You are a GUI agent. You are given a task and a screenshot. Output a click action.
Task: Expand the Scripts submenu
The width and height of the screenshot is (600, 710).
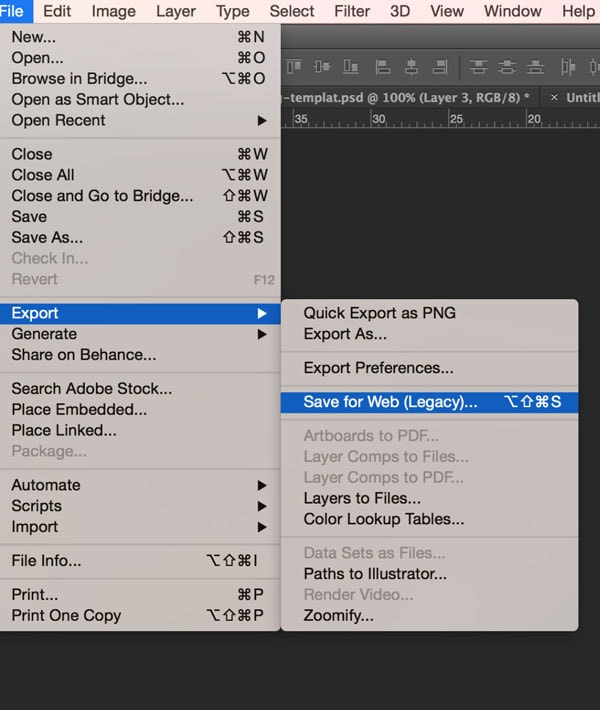pyautogui.click(x=140, y=506)
